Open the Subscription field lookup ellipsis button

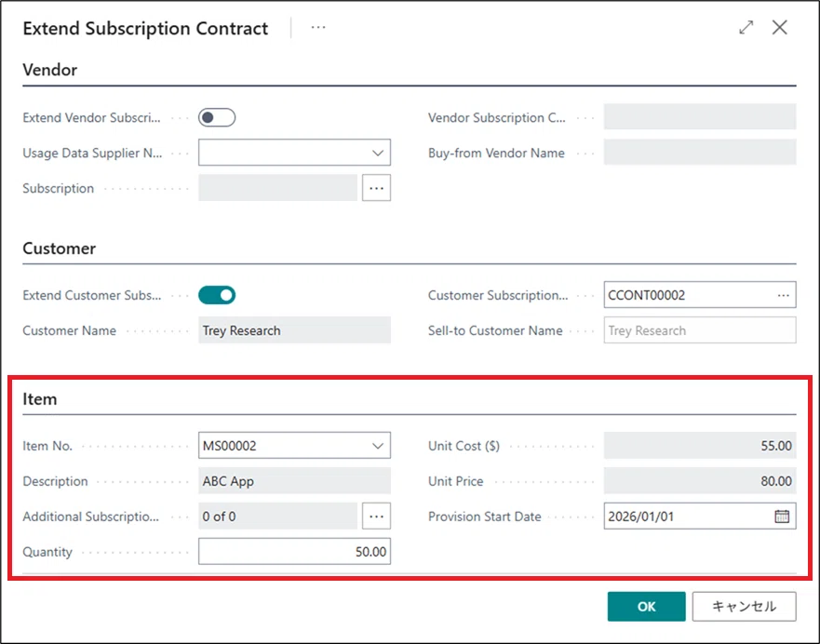click(377, 188)
